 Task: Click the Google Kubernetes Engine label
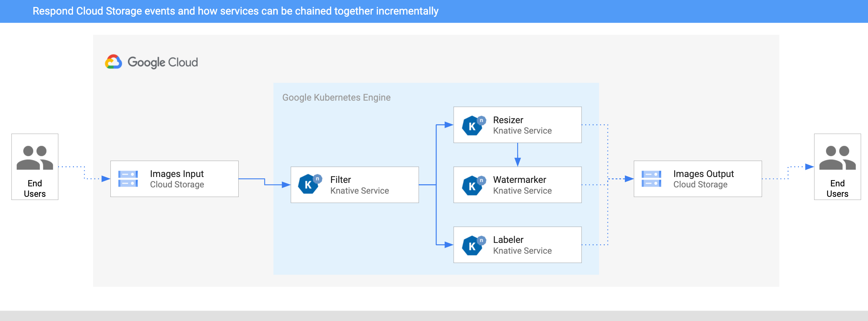pyautogui.click(x=336, y=98)
